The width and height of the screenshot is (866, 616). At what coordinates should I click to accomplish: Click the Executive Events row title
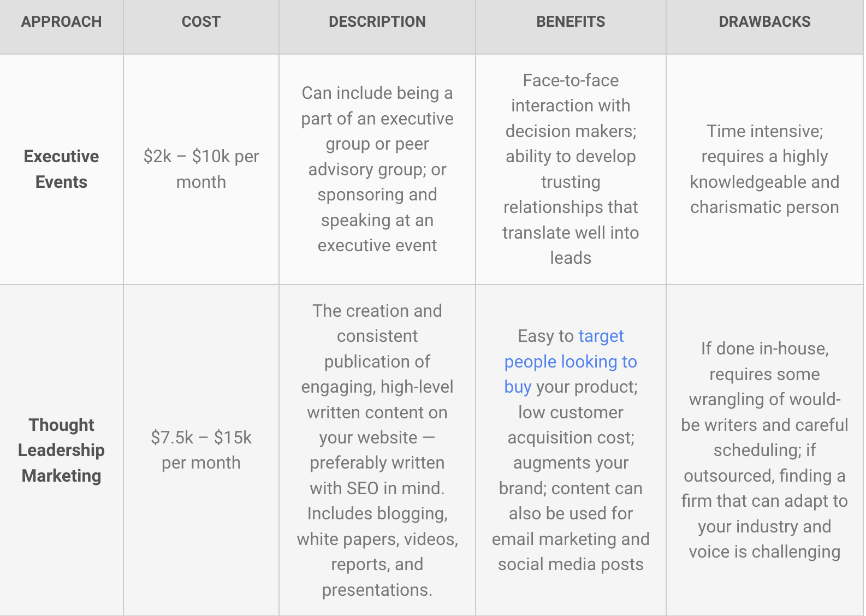pyautogui.click(x=61, y=169)
